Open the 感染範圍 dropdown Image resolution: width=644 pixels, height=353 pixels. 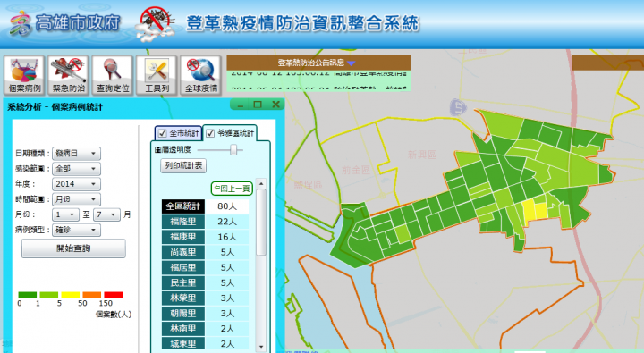click(x=76, y=169)
